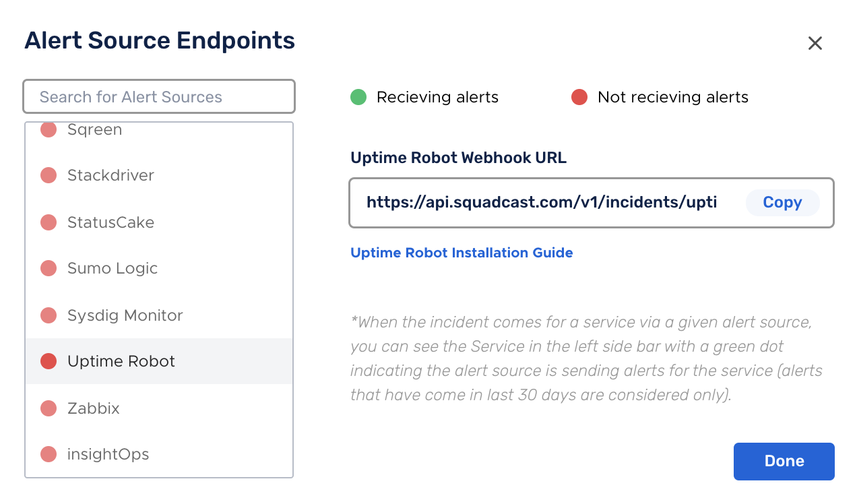This screenshot has width=857, height=504.
Task: Select the insightOps alert source
Action: tap(159, 454)
